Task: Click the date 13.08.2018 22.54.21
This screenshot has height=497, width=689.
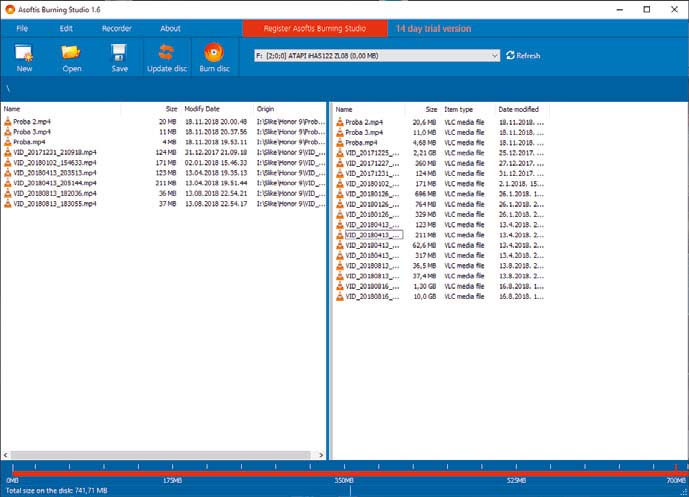Action: coord(216,193)
